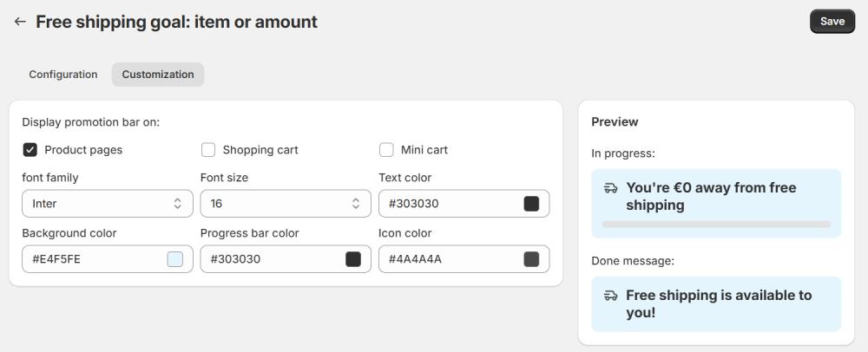Click the Font size selector arrows
868x352 pixels.
[355, 204]
